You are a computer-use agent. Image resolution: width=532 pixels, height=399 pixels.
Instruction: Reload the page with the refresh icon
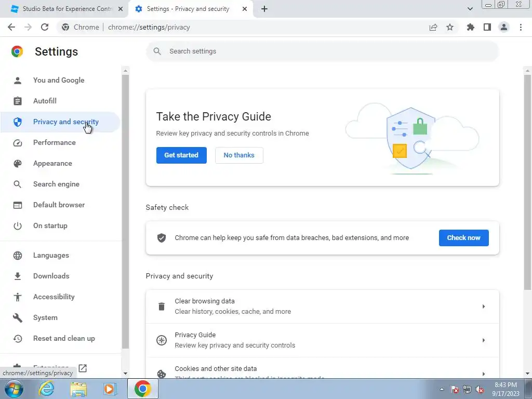45,27
